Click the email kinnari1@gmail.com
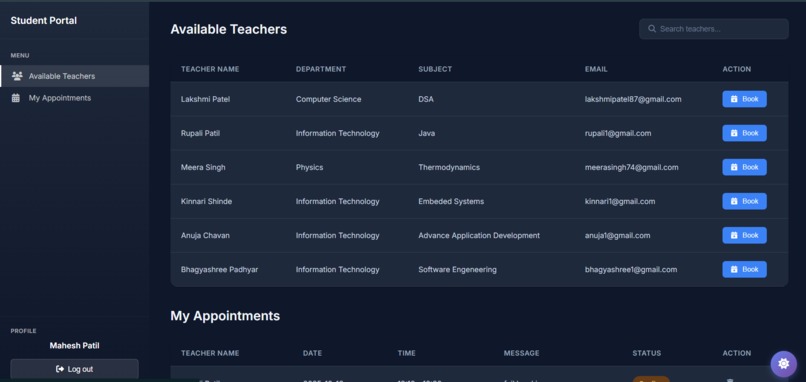 click(x=620, y=201)
